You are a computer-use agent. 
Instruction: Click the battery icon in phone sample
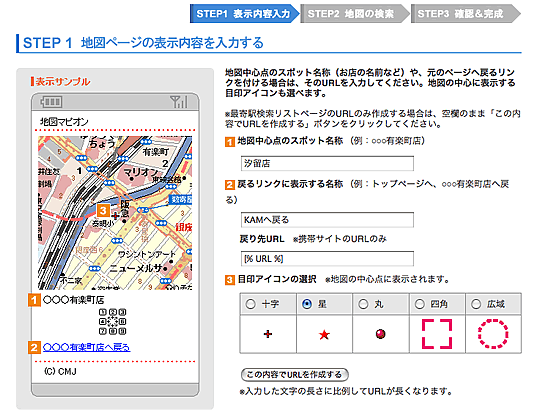pyautogui.click(x=51, y=102)
